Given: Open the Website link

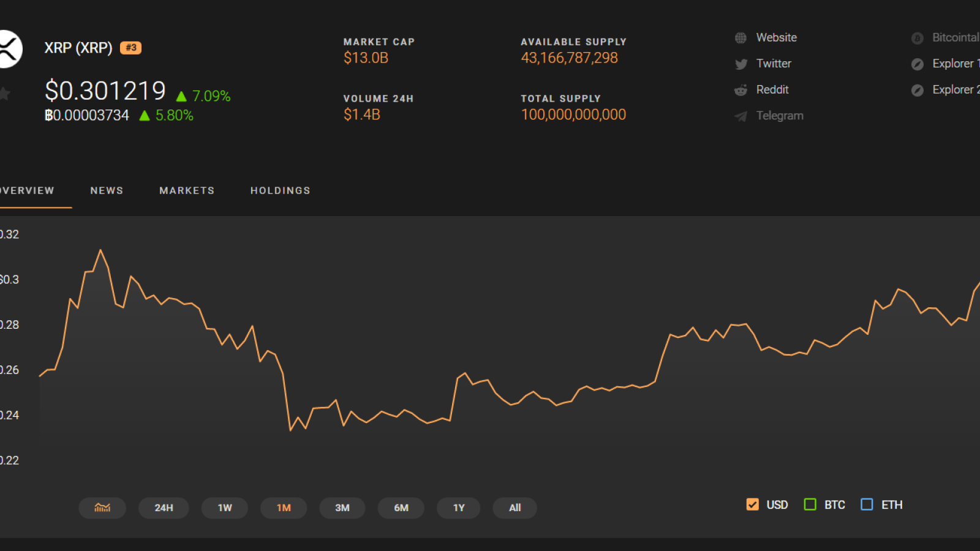Looking at the screenshot, I should (777, 37).
